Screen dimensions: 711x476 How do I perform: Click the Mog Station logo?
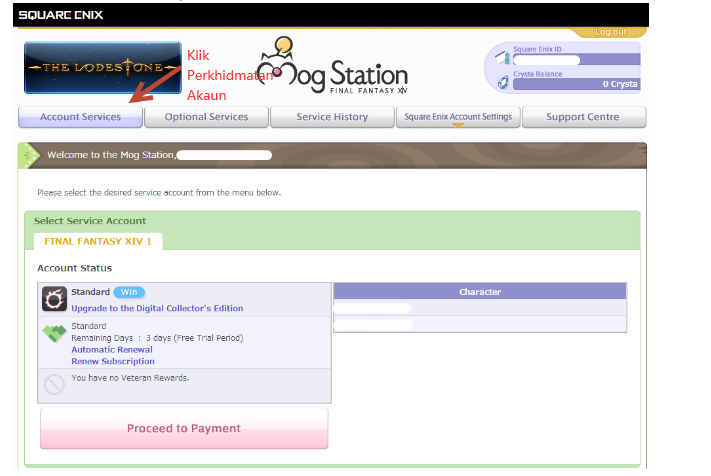[333, 66]
